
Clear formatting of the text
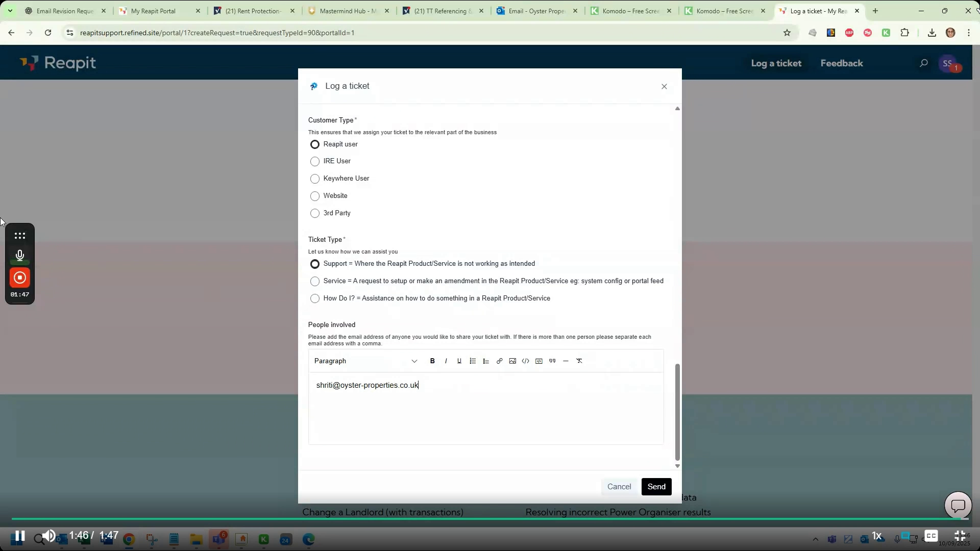[x=579, y=361]
